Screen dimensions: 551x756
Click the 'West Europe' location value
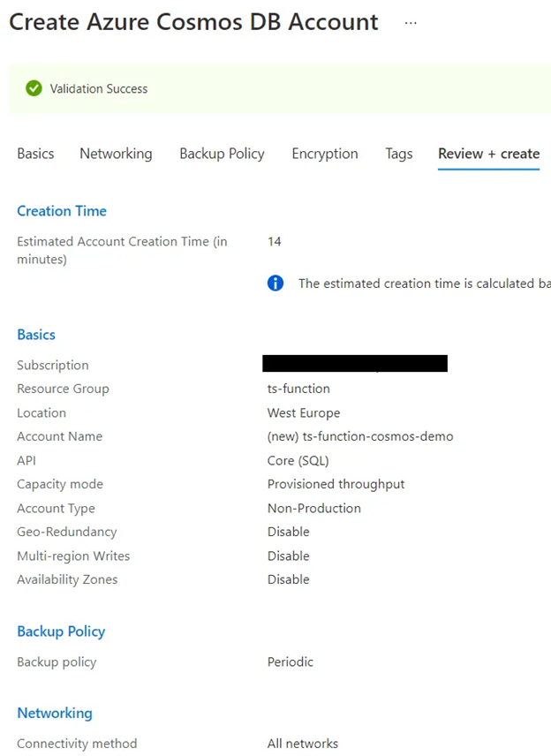tap(304, 413)
